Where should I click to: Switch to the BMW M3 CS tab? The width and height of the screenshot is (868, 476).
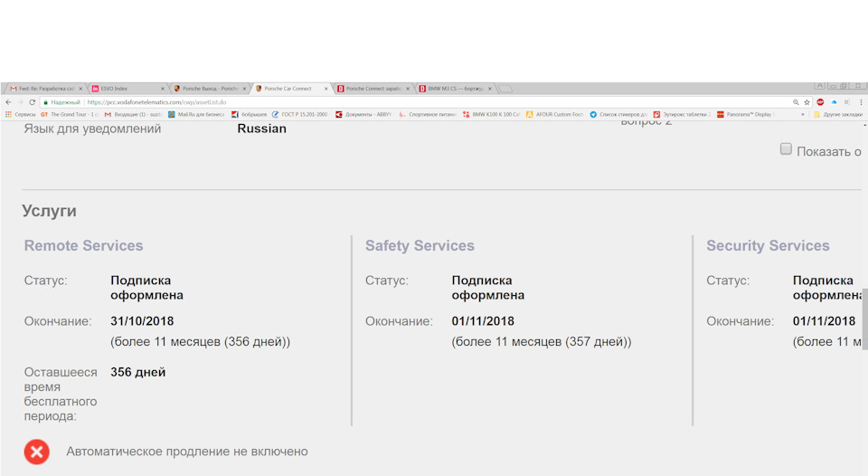pos(452,89)
